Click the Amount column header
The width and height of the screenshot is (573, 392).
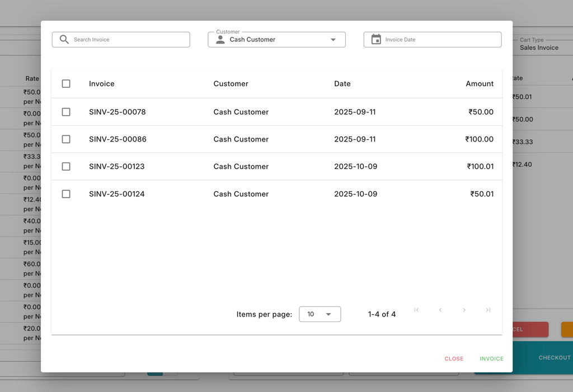pos(480,84)
